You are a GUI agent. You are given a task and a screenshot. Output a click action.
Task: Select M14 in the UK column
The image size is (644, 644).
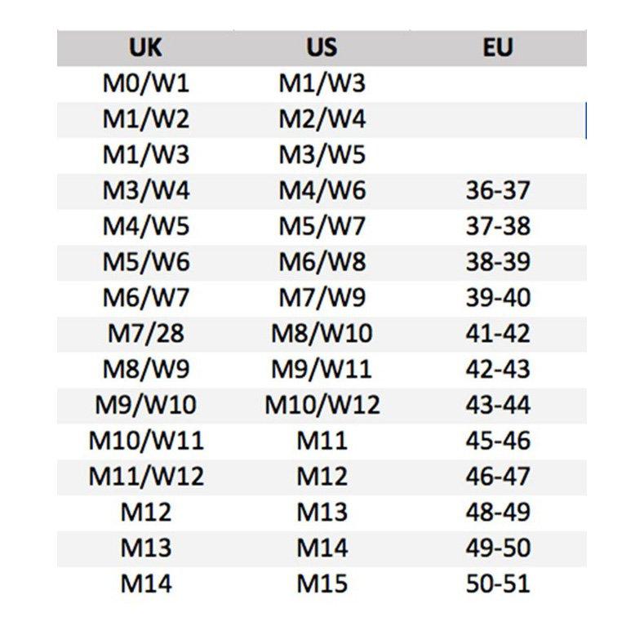tap(145, 584)
